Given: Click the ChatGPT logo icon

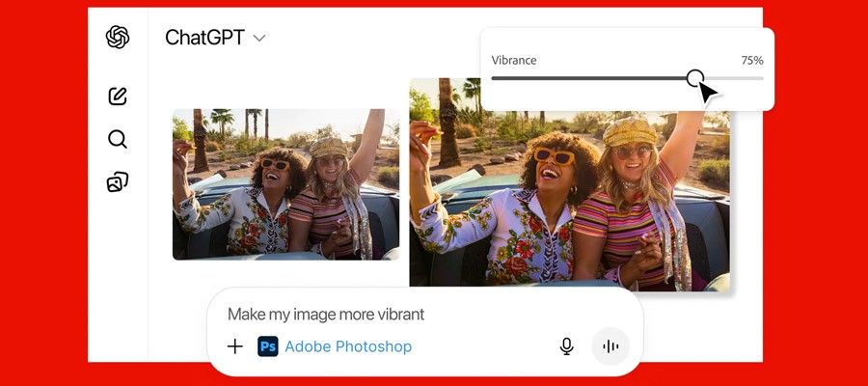Looking at the screenshot, I should (x=118, y=38).
